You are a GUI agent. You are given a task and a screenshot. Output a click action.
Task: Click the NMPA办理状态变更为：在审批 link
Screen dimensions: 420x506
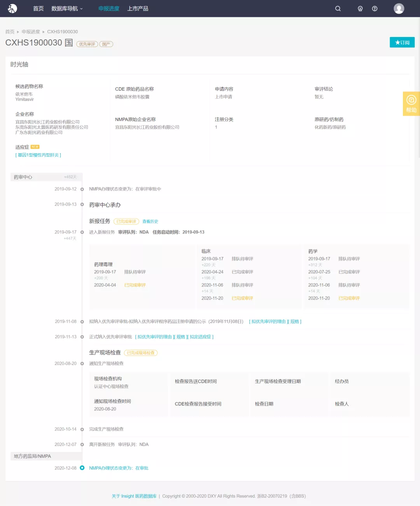pos(119,468)
